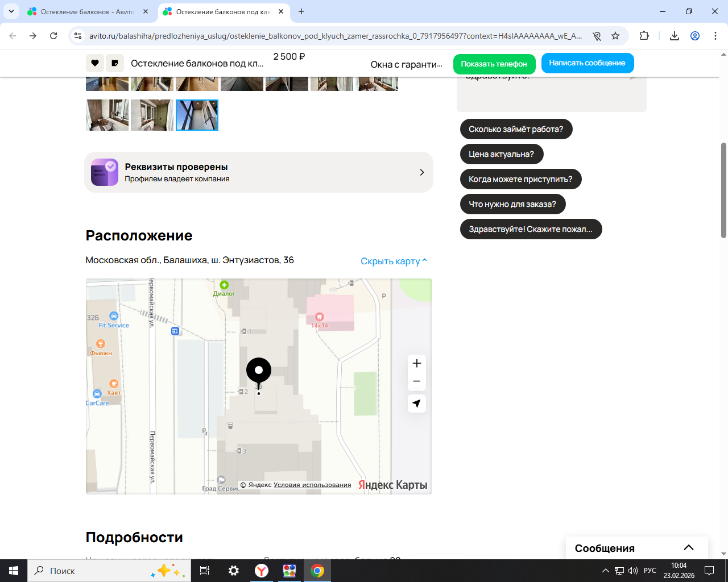
Task: Open the Реквизиты проверены details chevron
Action: [x=422, y=172]
